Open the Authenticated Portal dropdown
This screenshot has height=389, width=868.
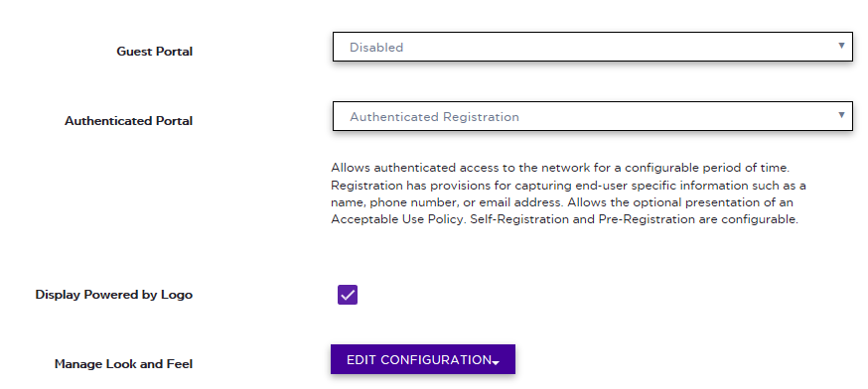point(592,116)
